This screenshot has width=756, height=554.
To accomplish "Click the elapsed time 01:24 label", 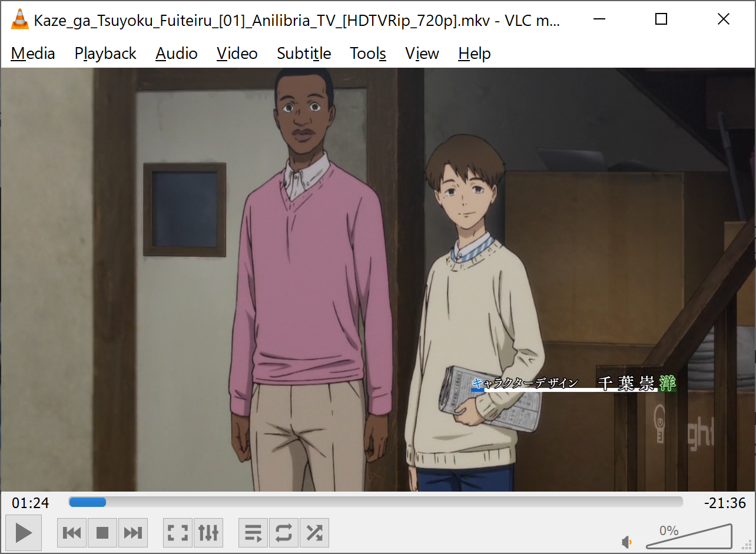I will click(x=31, y=503).
